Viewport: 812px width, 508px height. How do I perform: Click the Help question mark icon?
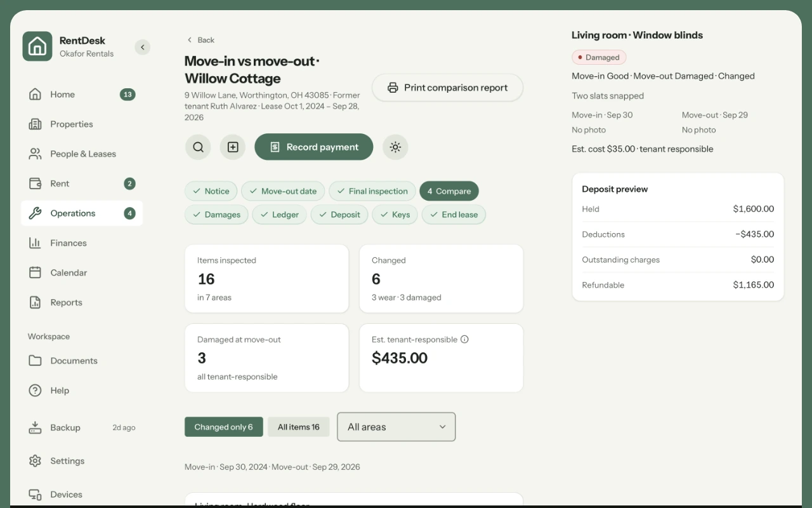(x=36, y=391)
